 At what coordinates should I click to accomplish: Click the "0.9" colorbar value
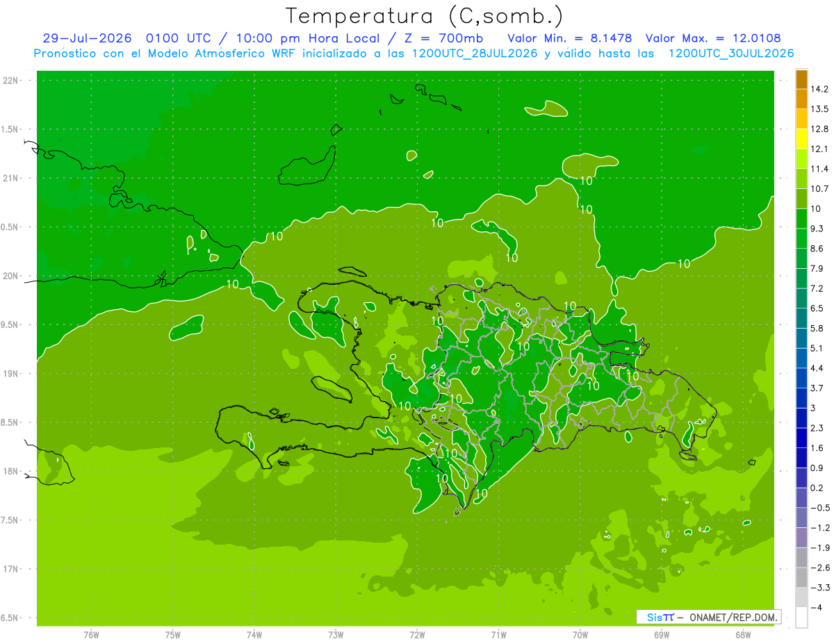tap(817, 468)
